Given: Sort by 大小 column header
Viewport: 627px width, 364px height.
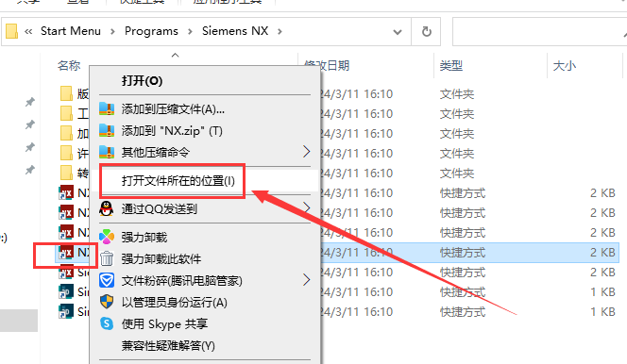Looking at the screenshot, I should click(565, 65).
